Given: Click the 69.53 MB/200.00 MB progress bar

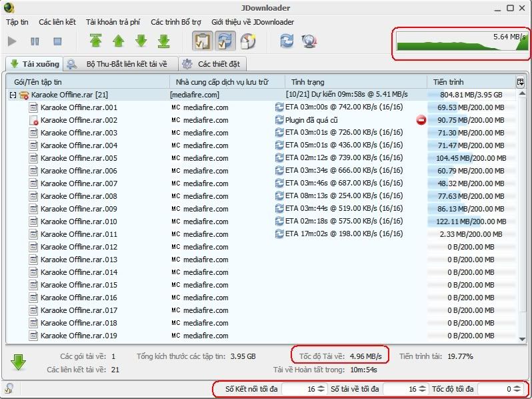Looking at the screenshot, I should pyautogui.click(x=471, y=107).
